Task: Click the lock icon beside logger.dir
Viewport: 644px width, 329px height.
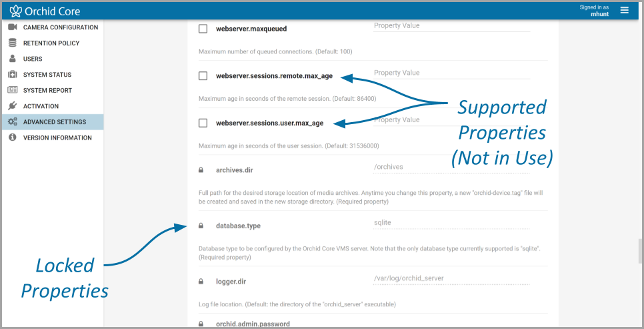Action: [x=201, y=282]
